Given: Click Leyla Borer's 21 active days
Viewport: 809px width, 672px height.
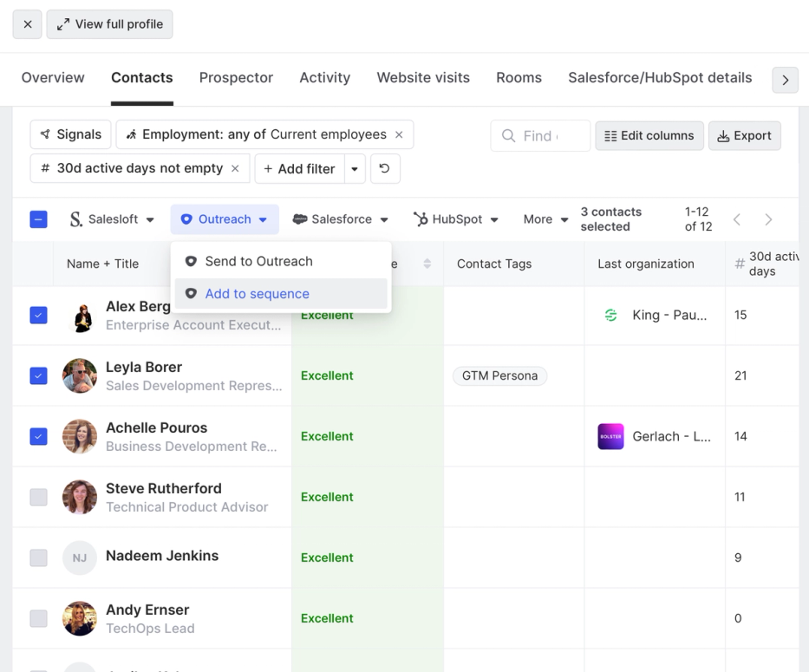Looking at the screenshot, I should coord(740,375).
